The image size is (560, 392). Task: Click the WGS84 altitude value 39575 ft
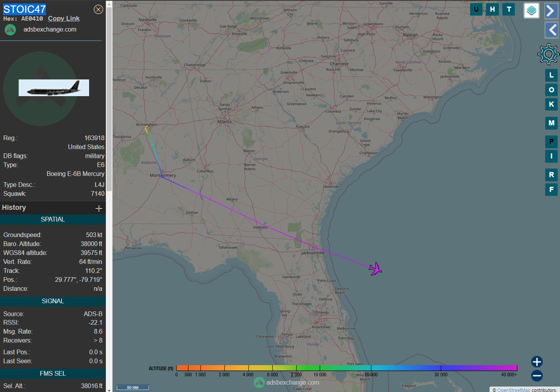pyautogui.click(x=91, y=253)
